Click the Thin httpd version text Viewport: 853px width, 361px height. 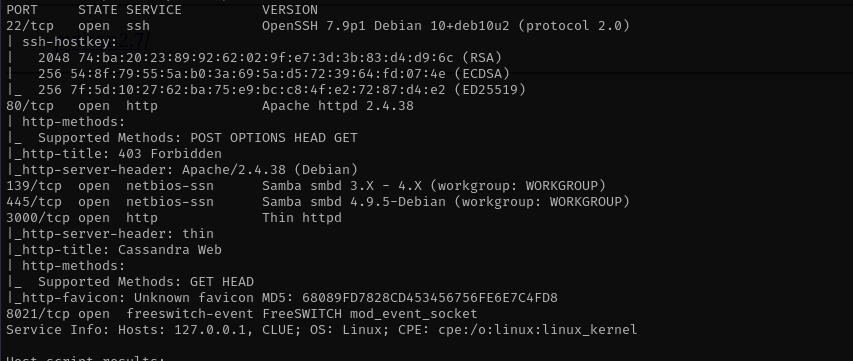point(302,217)
